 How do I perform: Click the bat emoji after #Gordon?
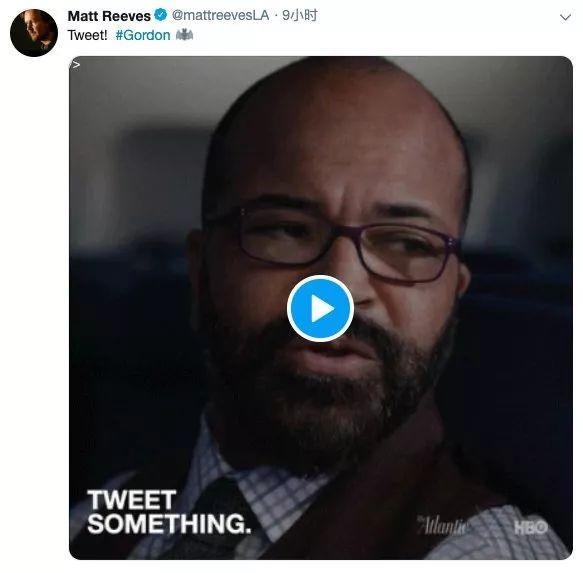(184, 35)
